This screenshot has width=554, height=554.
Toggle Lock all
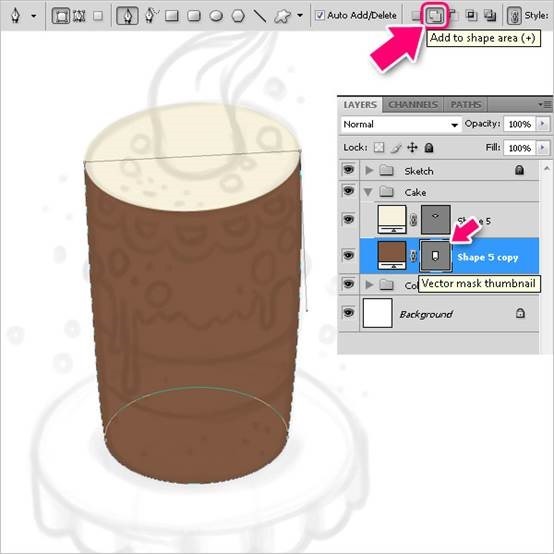(429, 147)
